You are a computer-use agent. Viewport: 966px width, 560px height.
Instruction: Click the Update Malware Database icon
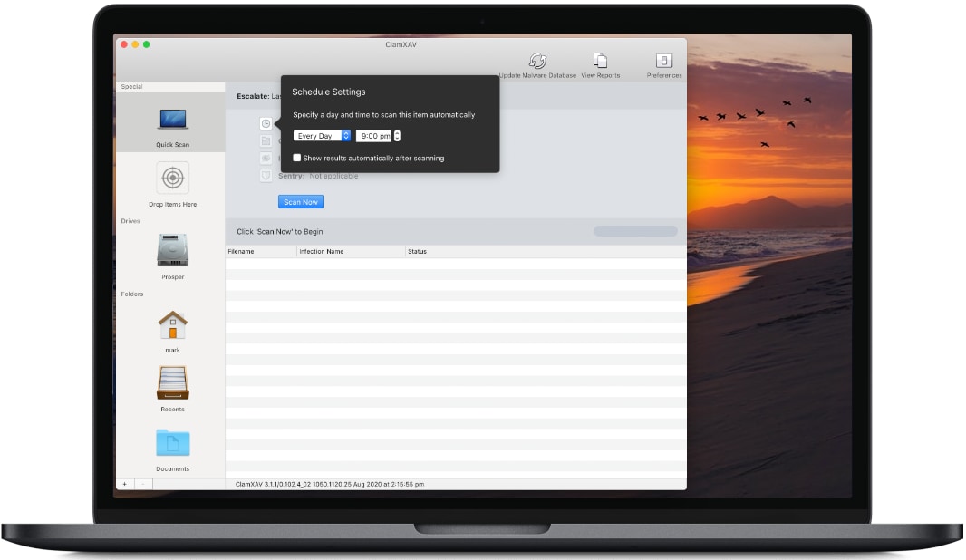(x=537, y=61)
